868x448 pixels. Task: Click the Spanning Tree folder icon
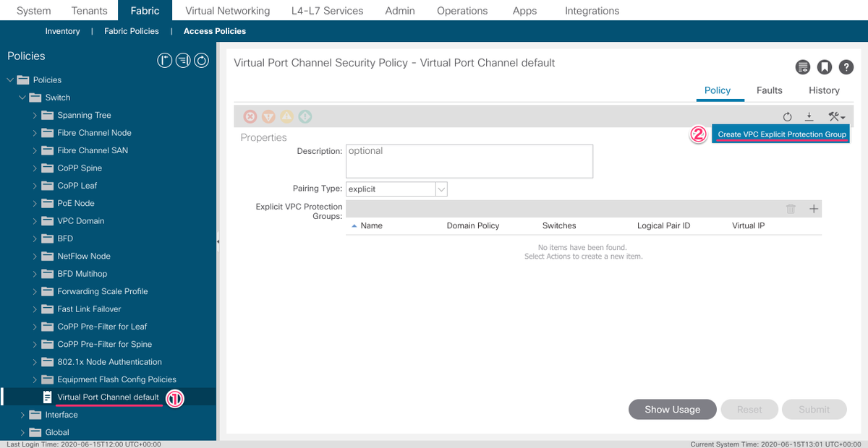coord(48,115)
